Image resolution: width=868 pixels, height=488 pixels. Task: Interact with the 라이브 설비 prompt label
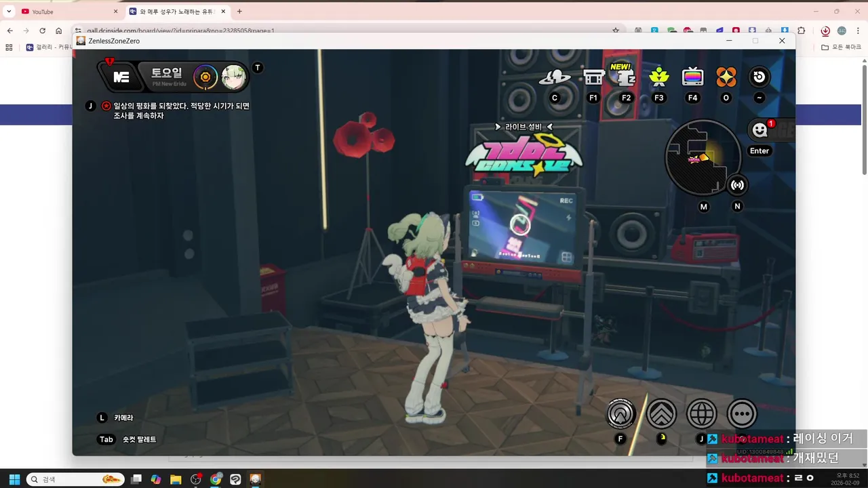(524, 127)
